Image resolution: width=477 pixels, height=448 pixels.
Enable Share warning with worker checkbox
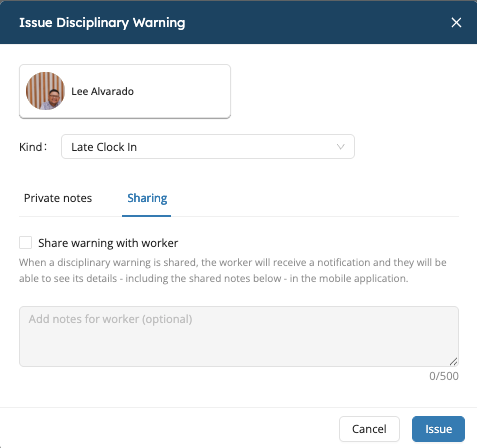tap(26, 243)
